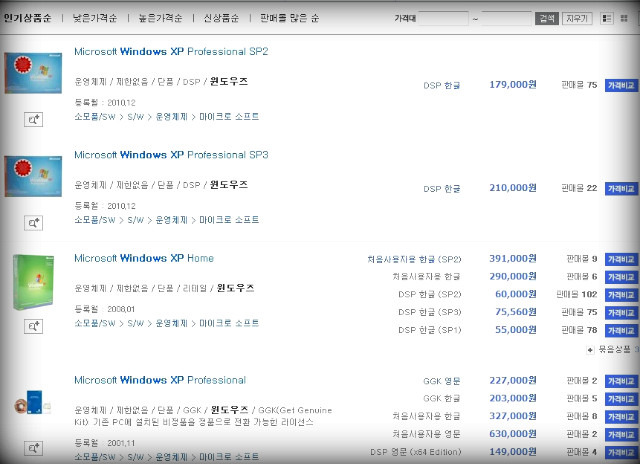Image resolution: width=640 pixels, height=464 pixels.
Task: Zoom image icon under XP Professional SP3
Action: pos(33,223)
